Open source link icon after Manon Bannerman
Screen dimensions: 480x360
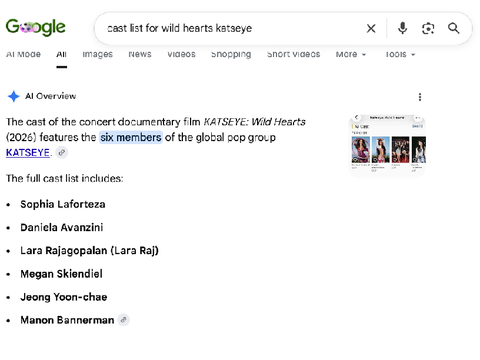point(124,320)
